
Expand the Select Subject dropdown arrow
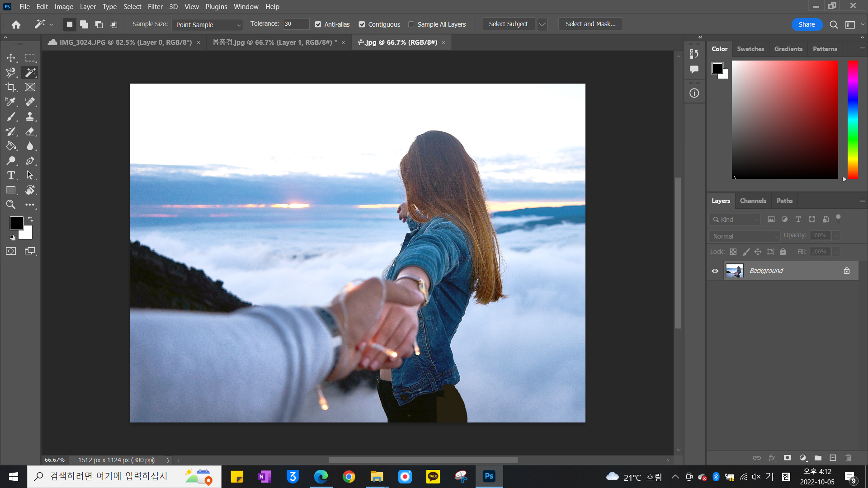click(x=542, y=24)
